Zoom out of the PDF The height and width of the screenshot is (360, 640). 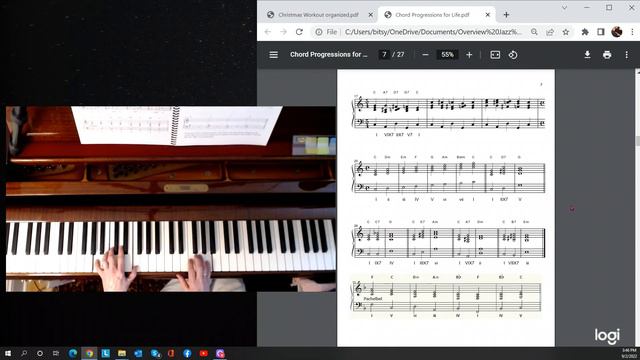point(425,55)
